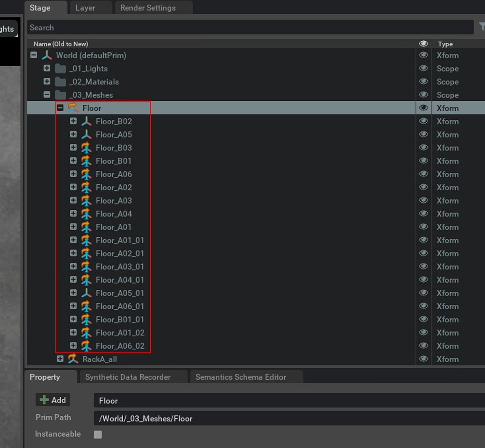Hide the Floor_A03 prim using its eye icon
Image resolution: width=485 pixels, height=448 pixels.
tap(423, 200)
